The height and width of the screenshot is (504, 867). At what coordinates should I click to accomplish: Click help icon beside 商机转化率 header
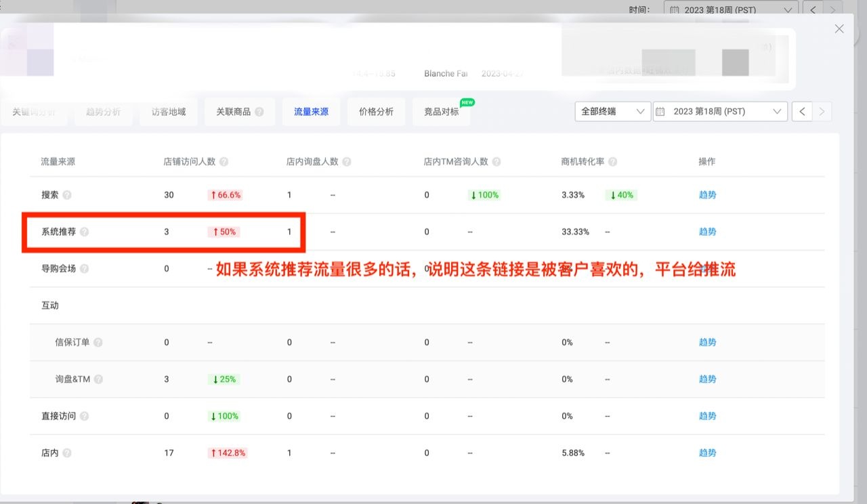[613, 162]
